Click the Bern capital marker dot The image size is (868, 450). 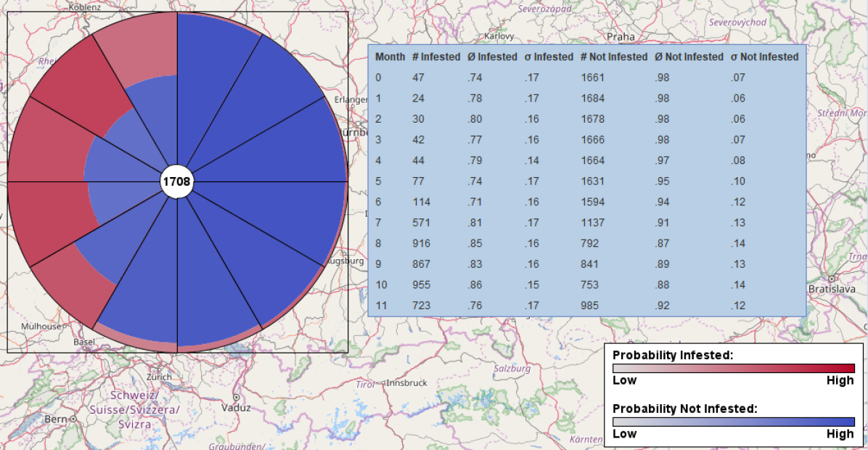tap(74, 419)
